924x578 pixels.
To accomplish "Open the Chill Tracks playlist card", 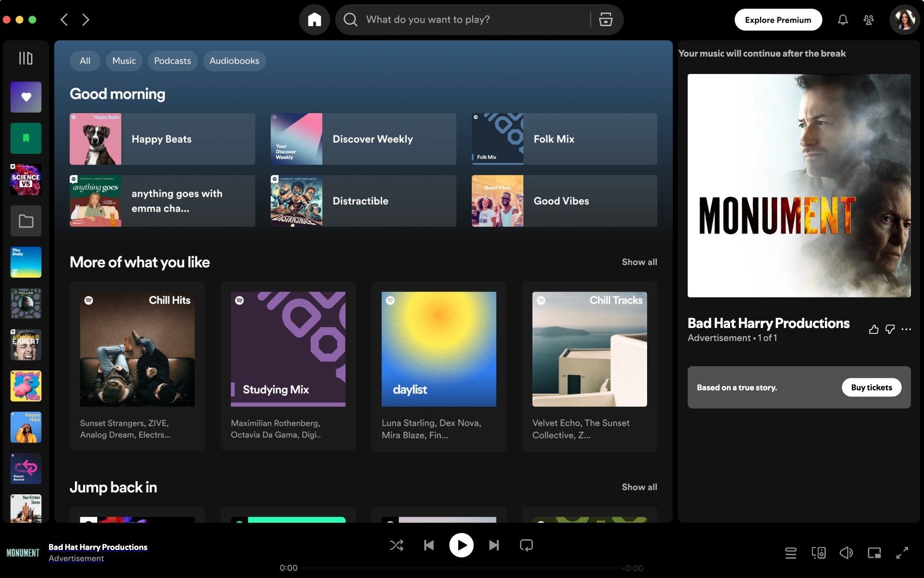I will 590,366.
